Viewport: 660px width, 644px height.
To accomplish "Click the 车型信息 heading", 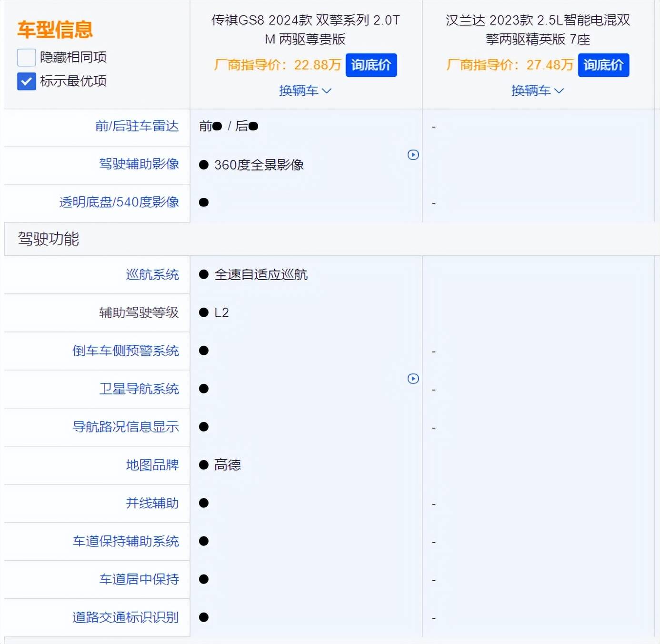I will coord(55,30).
